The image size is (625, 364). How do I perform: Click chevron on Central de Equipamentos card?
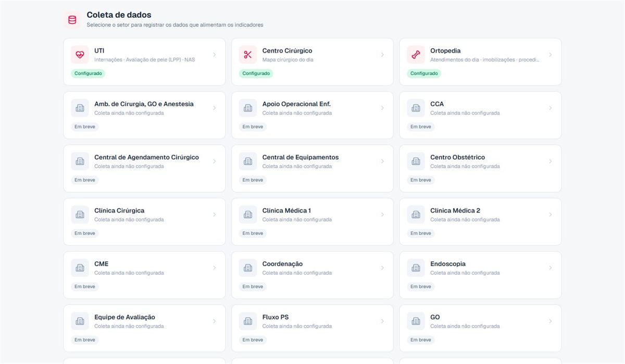click(x=382, y=161)
